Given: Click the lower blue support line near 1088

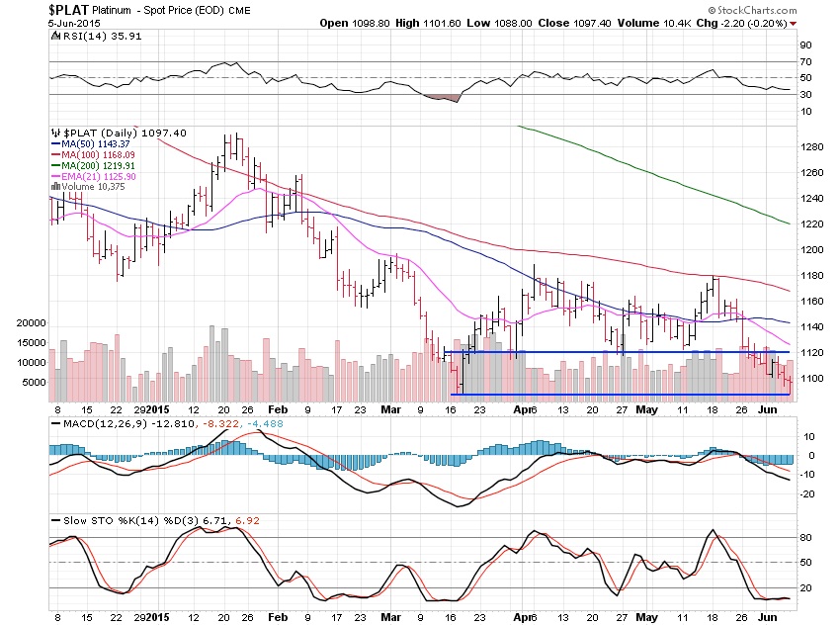Looking at the screenshot, I should click(621, 395).
